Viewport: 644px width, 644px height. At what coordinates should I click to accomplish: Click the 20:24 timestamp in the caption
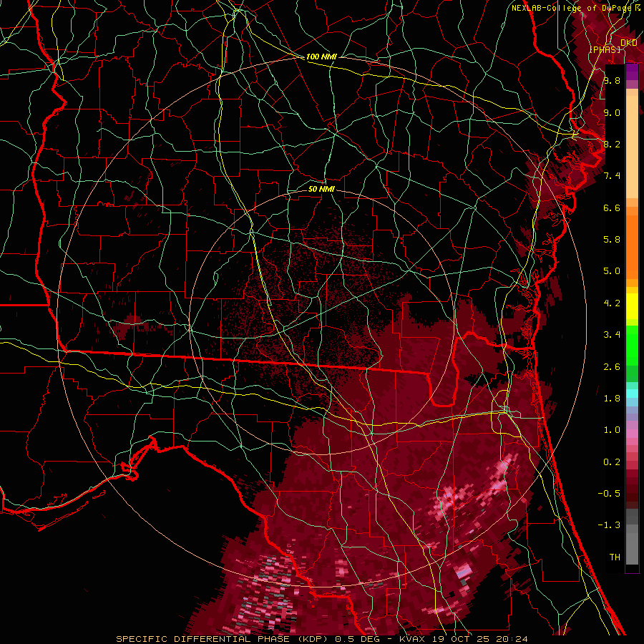(513, 639)
